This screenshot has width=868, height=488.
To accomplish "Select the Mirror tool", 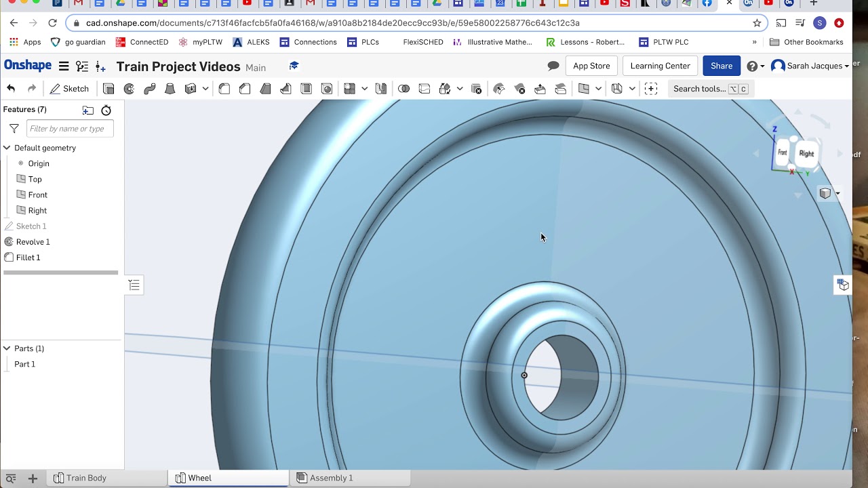I will tap(381, 89).
